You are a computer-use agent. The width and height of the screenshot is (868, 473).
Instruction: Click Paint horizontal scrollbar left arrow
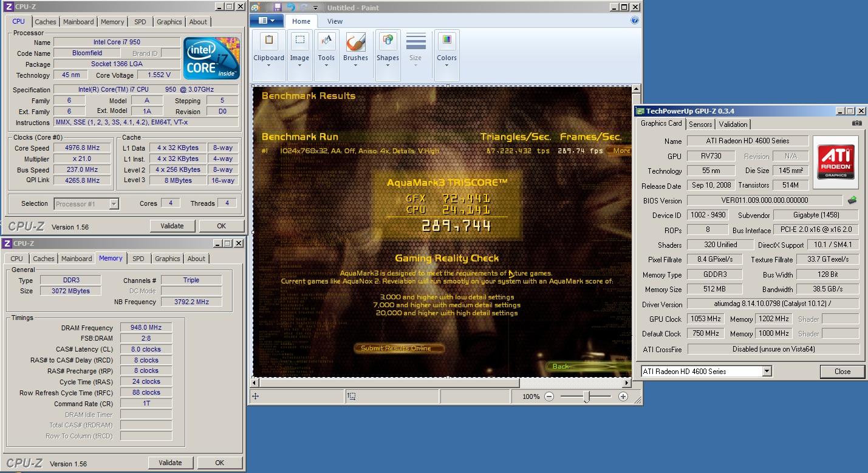coord(256,383)
